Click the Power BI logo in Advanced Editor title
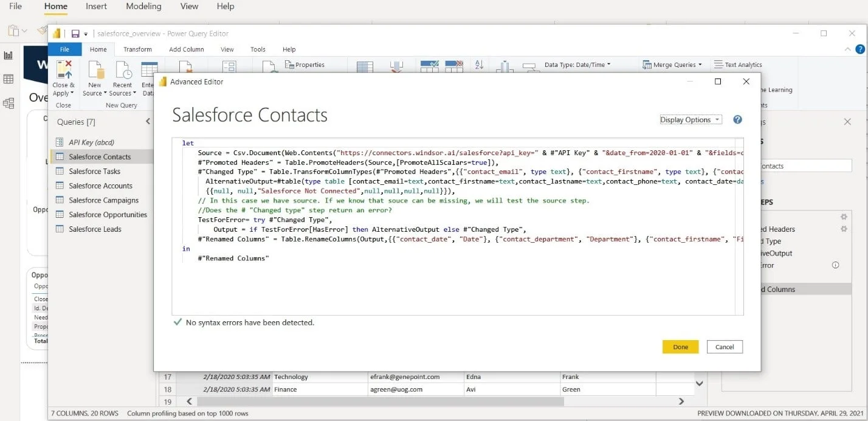This screenshot has width=868, height=421. (x=163, y=82)
